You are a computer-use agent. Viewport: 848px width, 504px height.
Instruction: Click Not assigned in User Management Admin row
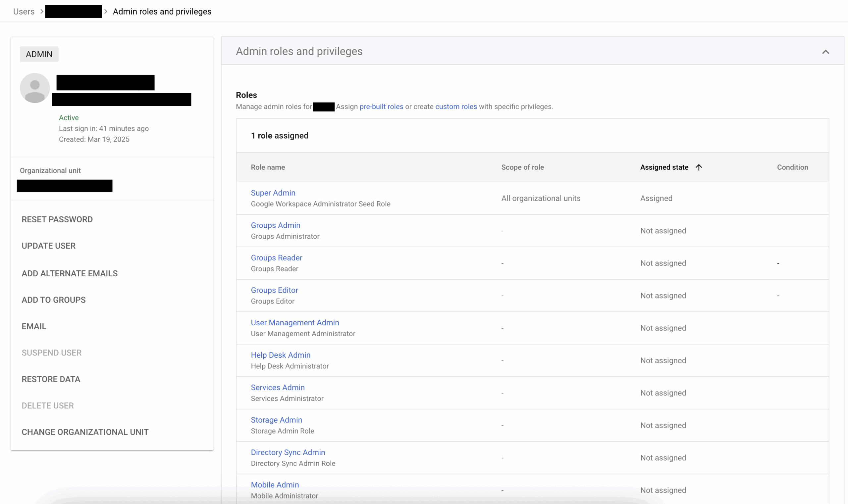coord(663,328)
